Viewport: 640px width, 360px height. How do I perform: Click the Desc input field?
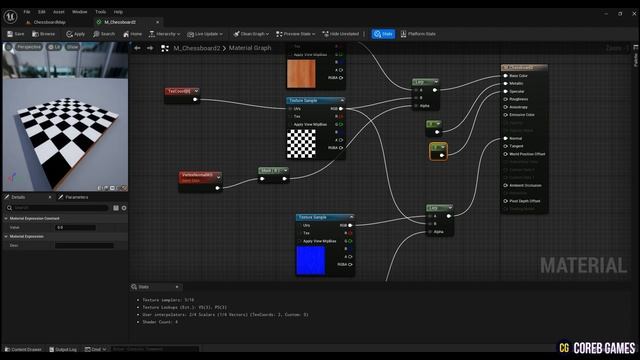point(84,246)
